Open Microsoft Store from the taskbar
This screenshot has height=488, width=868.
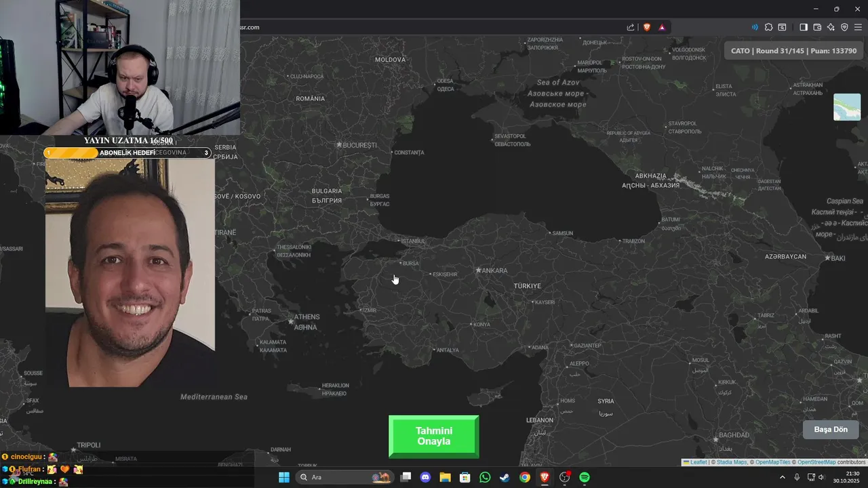[x=465, y=477]
